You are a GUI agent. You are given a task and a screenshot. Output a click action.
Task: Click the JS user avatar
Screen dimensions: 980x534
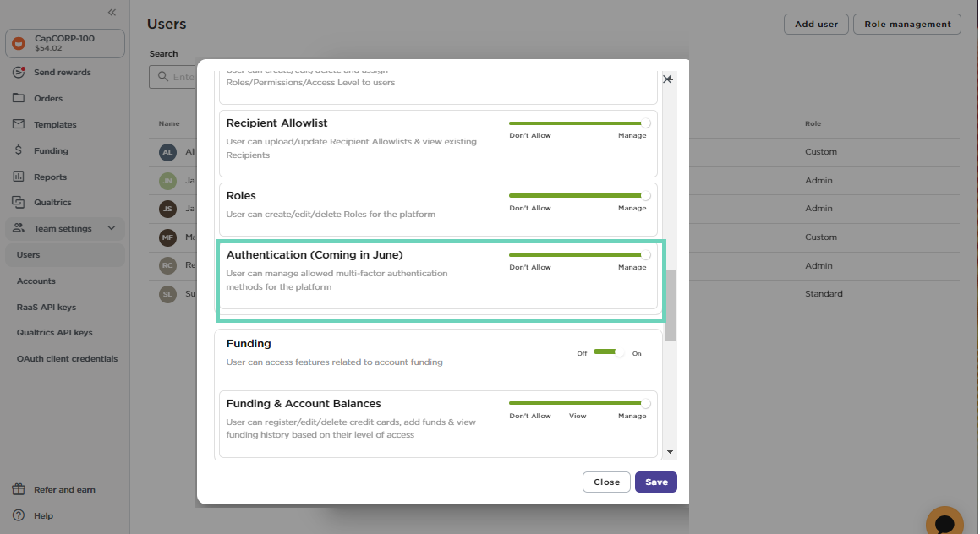[167, 209]
